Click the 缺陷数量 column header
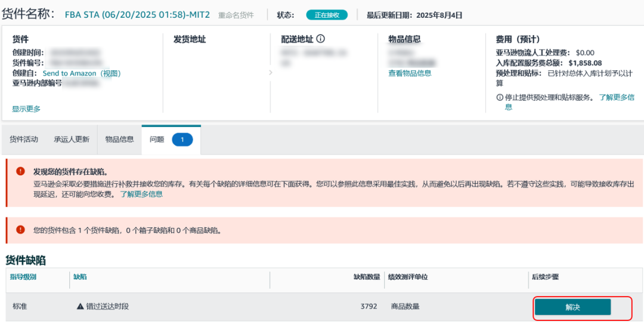Viewport: 644px width, 324px height. click(x=367, y=277)
